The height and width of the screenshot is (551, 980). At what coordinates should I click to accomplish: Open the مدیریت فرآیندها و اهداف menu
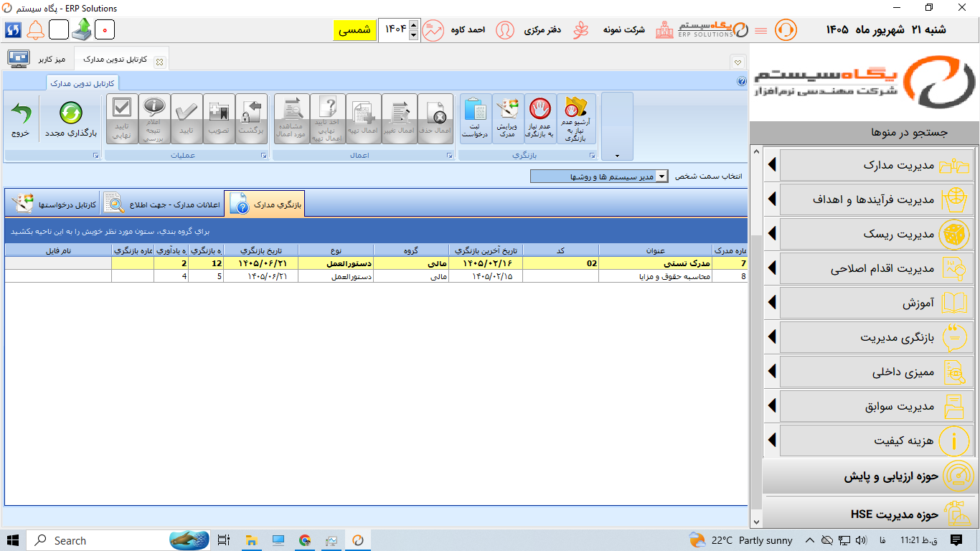877,199
